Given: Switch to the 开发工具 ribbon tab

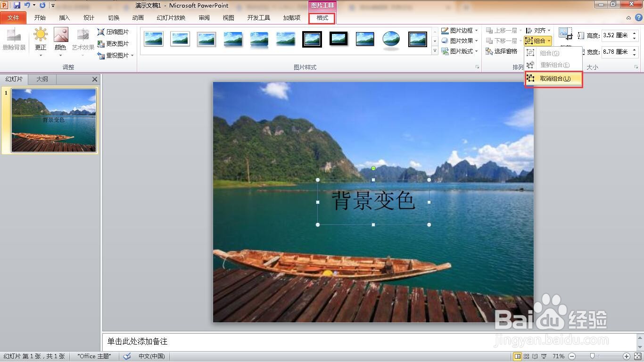Looking at the screenshot, I should [259, 18].
